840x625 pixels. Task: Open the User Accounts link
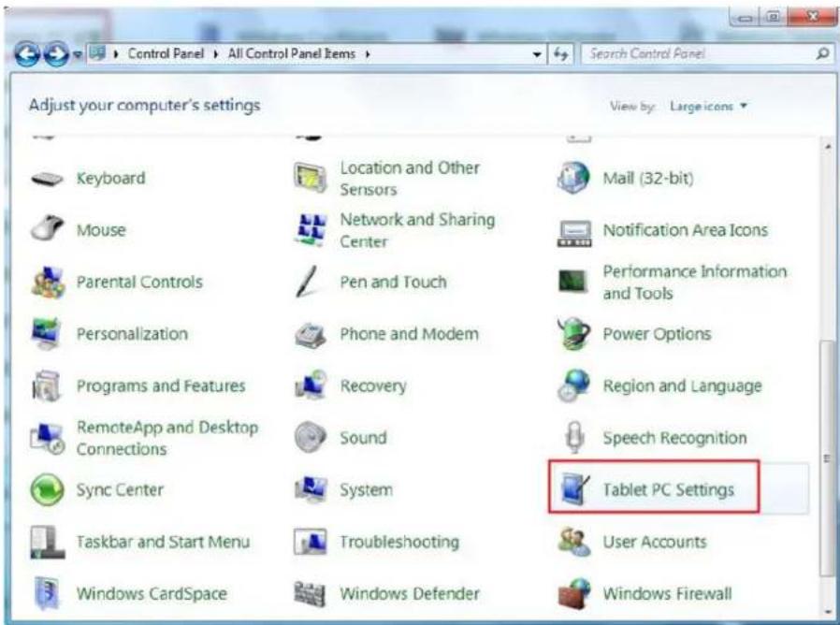pos(655,542)
